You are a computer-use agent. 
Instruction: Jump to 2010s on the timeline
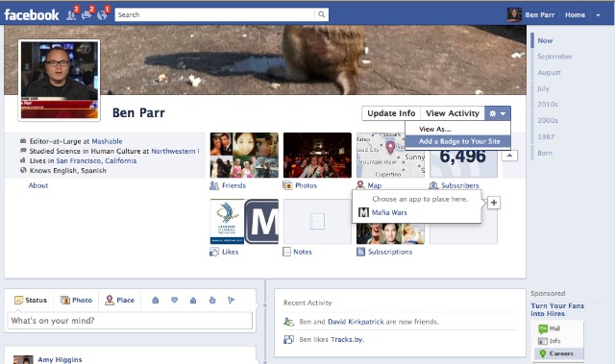548,105
